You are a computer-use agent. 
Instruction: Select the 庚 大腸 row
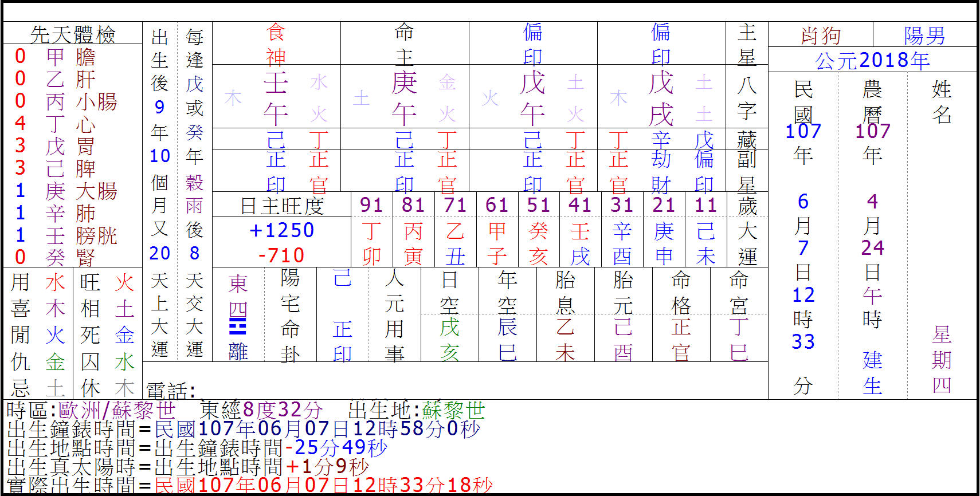coord(66,191)
